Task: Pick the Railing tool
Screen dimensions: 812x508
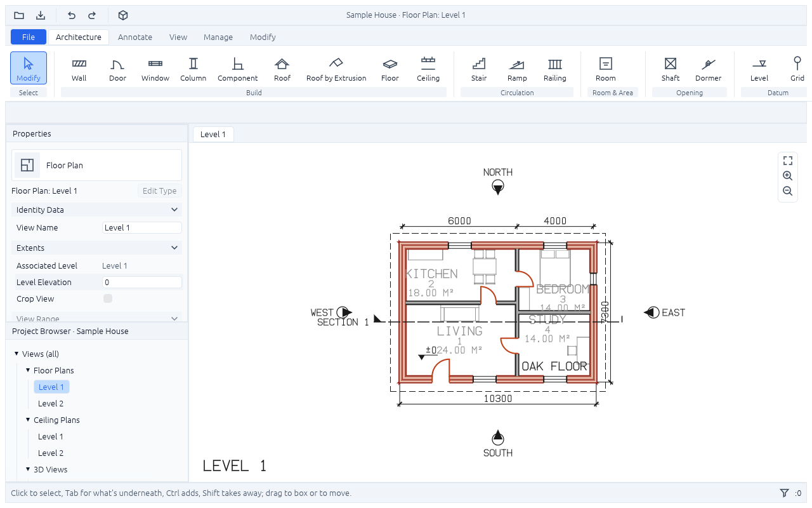Action: coord(555,69)
